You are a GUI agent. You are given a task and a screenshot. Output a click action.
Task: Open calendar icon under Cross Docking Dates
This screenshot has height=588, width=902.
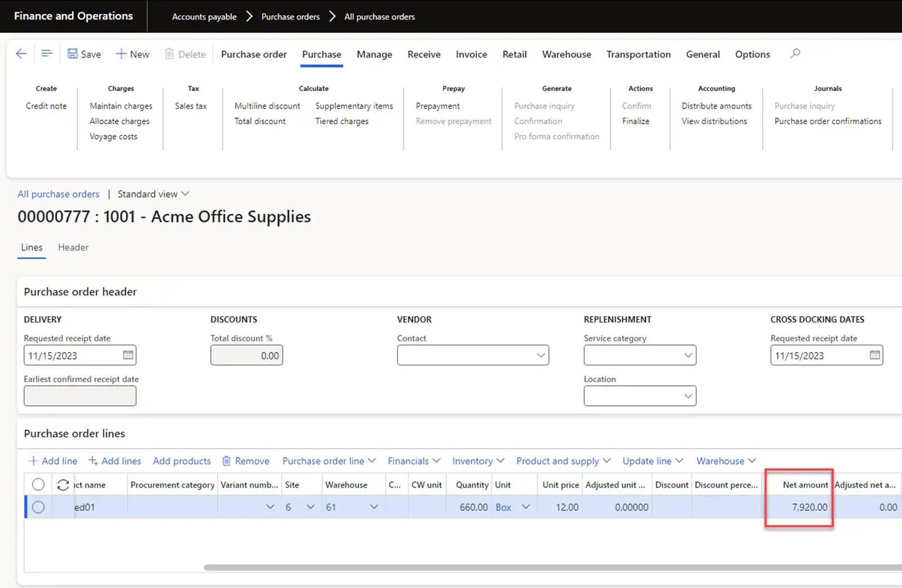(x=874, y=355)
